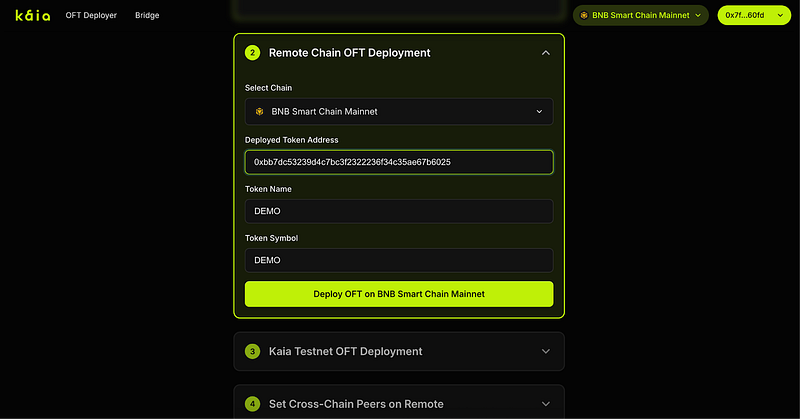The width and height of the screenshot is (800, 419).
Task: Click the BNB icon in Select Chain field
Action: tap(259, 111)
